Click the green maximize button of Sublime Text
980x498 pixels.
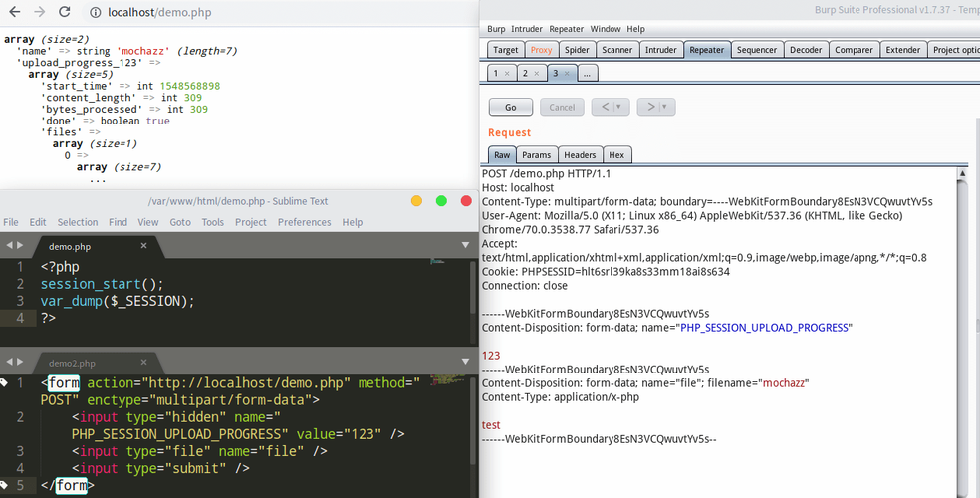tap(441, 200)
